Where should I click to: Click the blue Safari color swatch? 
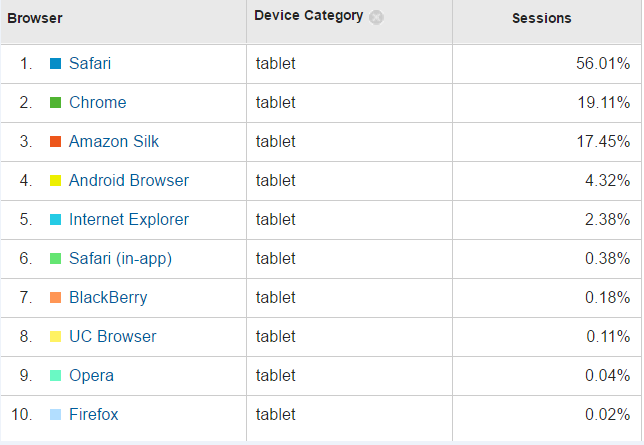point(55,63)
